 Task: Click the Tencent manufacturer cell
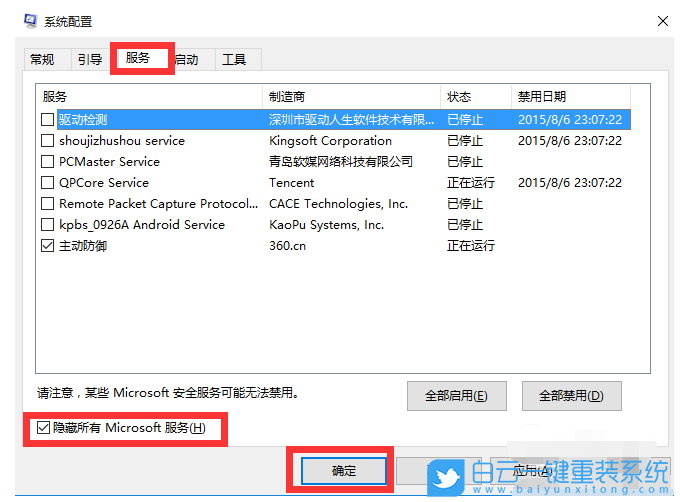pos(291,183)
